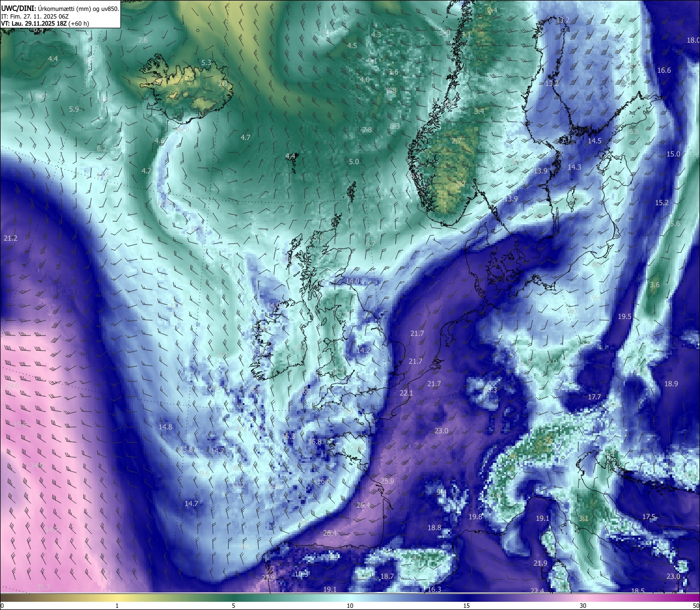Click the 15.0 value on the map

pyautogui.click(x=673, y=154)
